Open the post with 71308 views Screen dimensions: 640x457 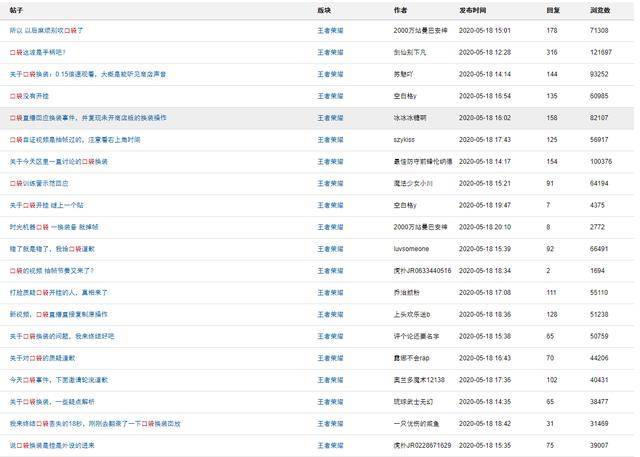pos(46,31)
